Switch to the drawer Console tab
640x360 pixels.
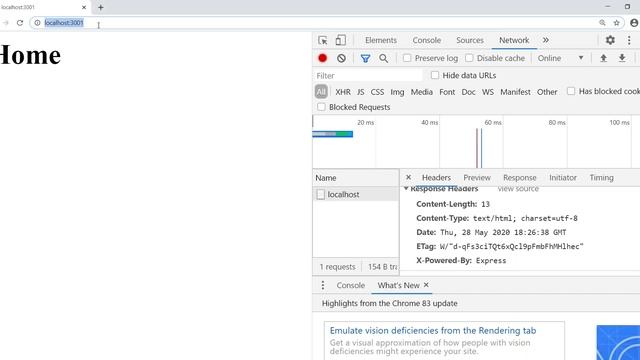pyautogui.click(x=351, y=285)
